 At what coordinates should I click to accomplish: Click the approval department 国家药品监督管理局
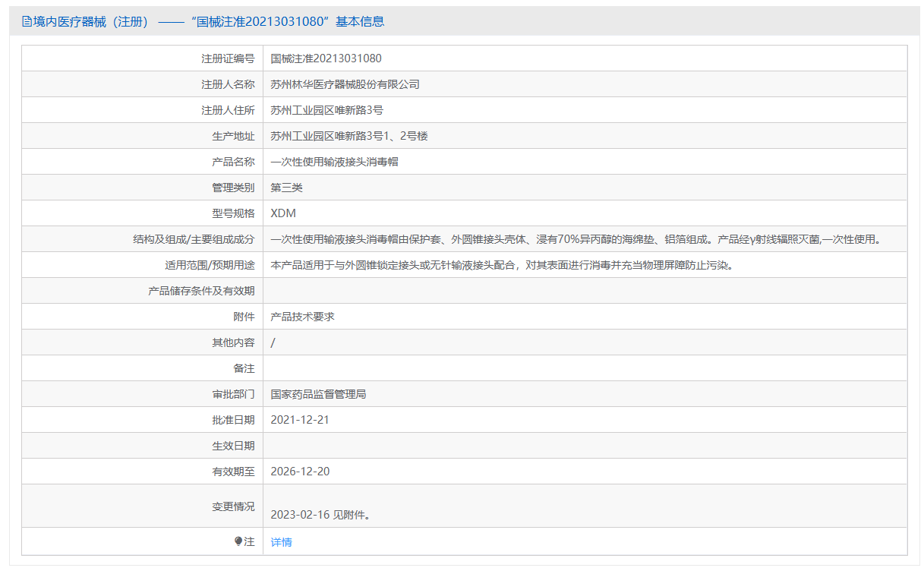[x=319, y=394]
